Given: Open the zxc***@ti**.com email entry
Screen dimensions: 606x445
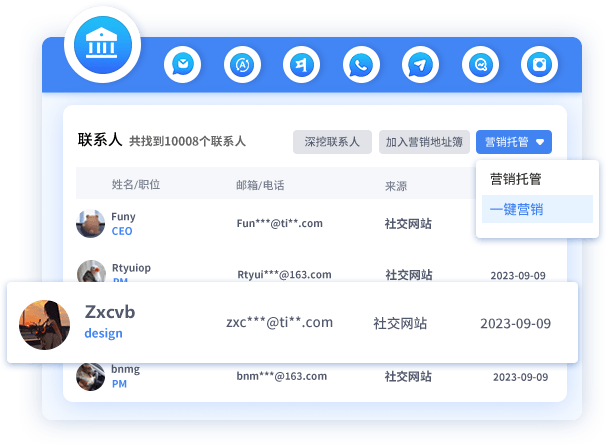Looking at the screenshot, I should pos(279,322).
